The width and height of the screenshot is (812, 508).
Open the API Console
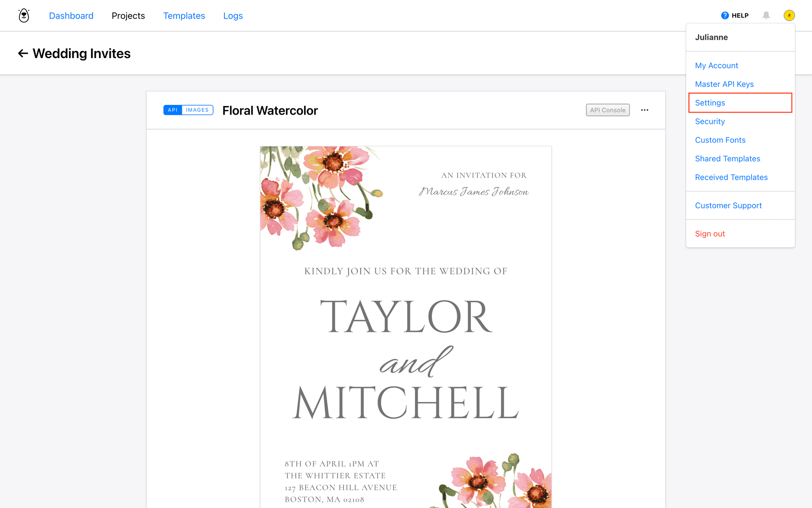[x=607, y=110]
